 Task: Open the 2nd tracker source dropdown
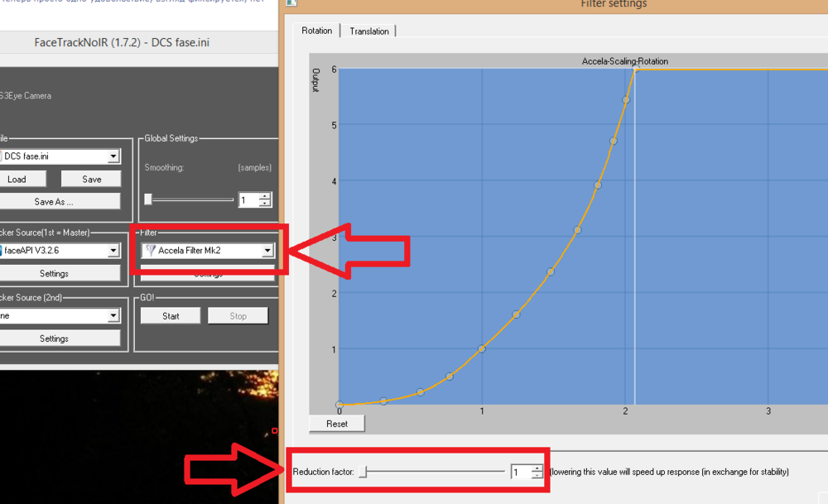point(113,315)
